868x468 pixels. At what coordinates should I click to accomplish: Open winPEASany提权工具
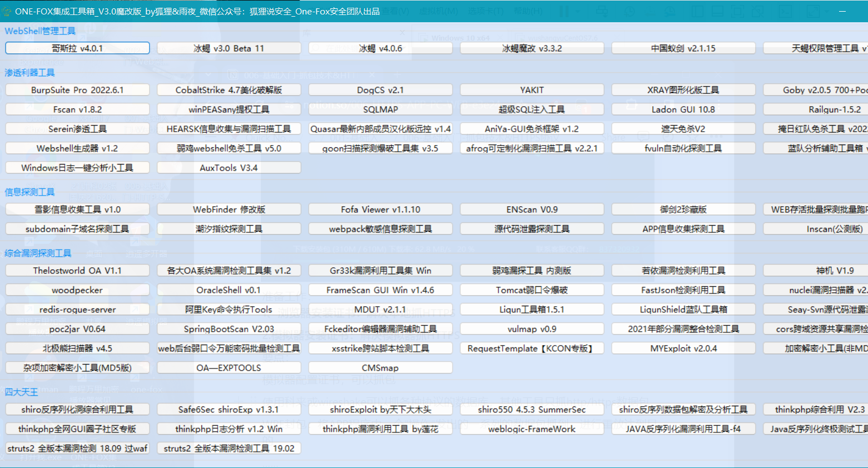click(x=229, y=109)
